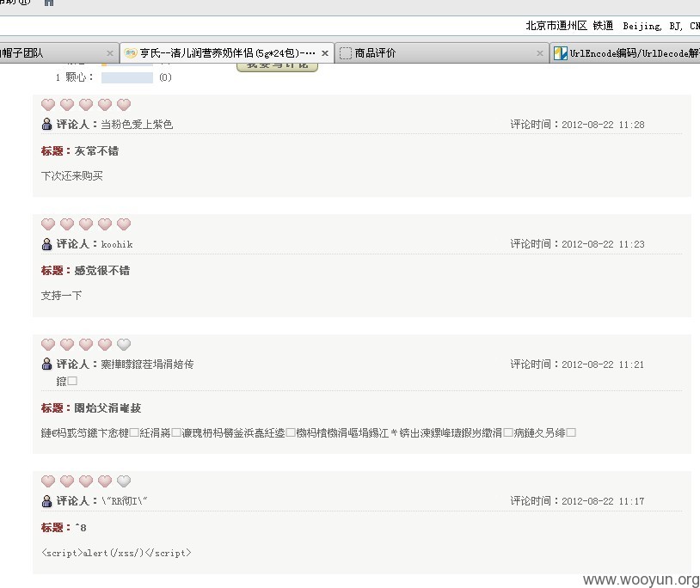Click review title 感觉很不错

pos(101,271)
